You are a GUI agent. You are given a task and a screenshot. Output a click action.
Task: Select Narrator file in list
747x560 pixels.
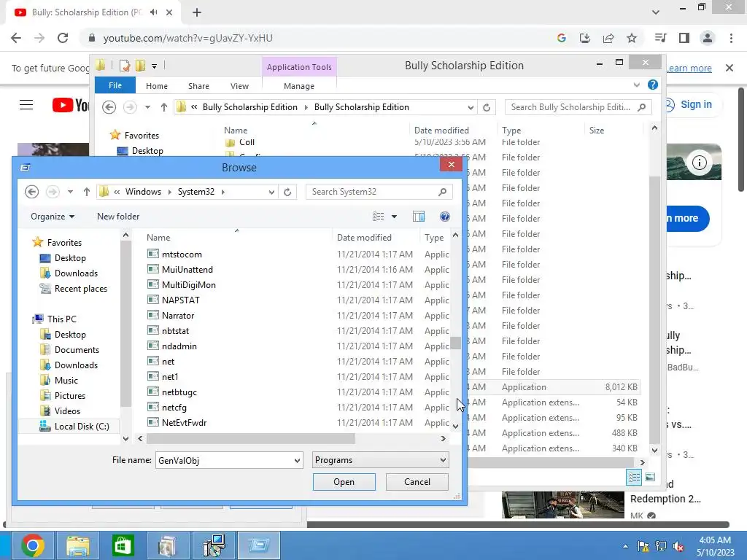click(178, 316)
